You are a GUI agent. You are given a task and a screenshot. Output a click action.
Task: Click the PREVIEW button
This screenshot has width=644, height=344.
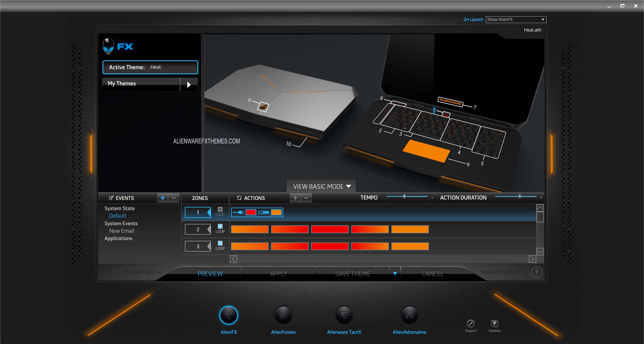(210, 274)
